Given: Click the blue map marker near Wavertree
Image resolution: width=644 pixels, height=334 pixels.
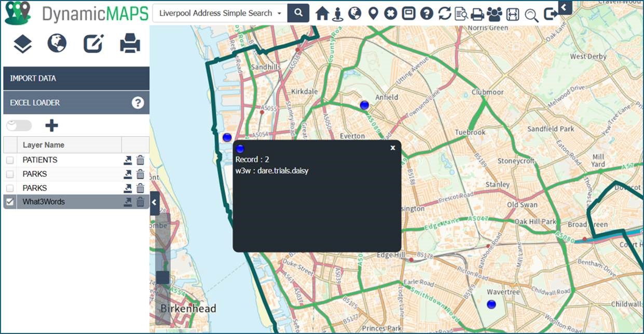Looking at the screenshot, I should [491, 304].
